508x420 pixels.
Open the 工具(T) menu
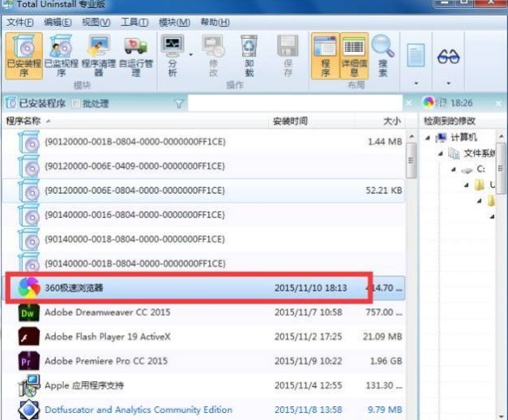pyautogui.click(x=134, y=22)
